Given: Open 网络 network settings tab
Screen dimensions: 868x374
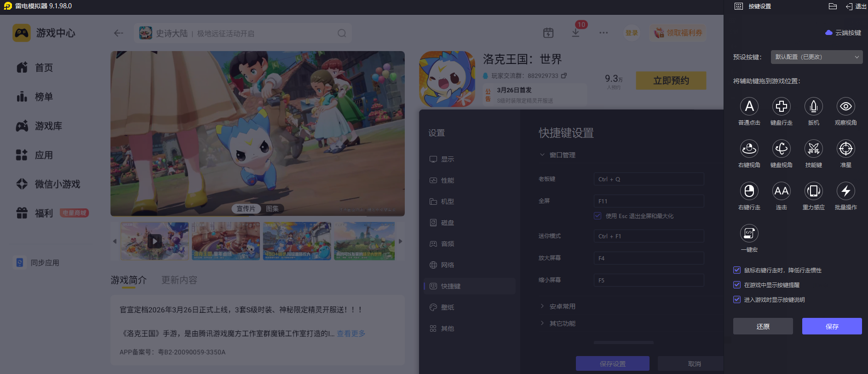Looking at the screenshot, I should [x=469, y=265].
